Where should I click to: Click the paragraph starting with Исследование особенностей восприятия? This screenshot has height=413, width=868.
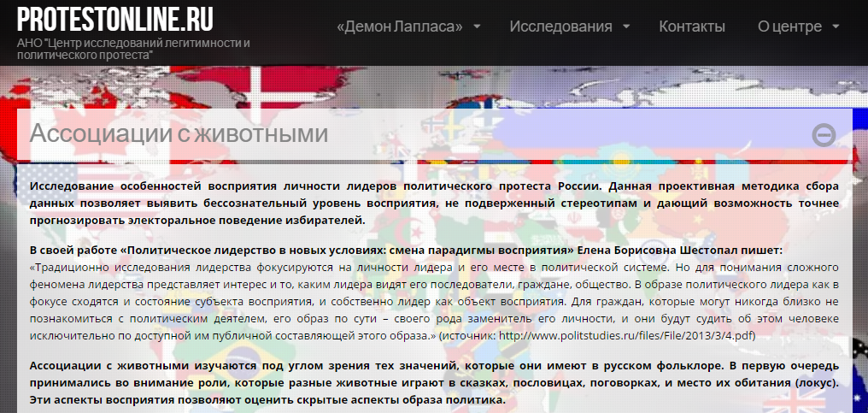434,203
